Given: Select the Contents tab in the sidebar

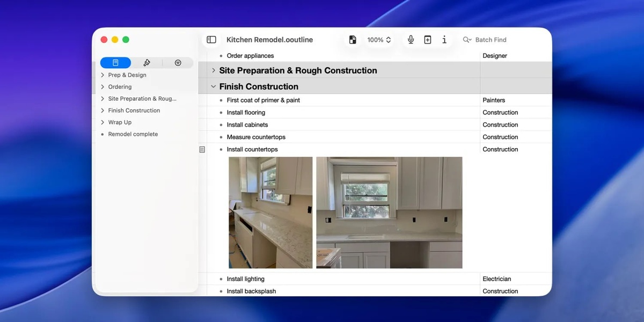Looking at the screenshot, I should pyautogui.click(x=115, y=63).
